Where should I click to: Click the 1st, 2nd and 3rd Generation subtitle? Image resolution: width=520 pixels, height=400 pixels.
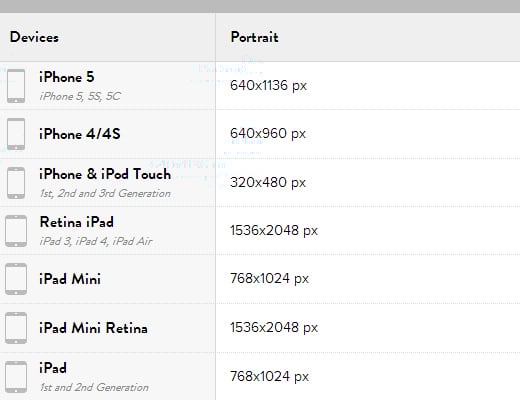click(105, 193)
